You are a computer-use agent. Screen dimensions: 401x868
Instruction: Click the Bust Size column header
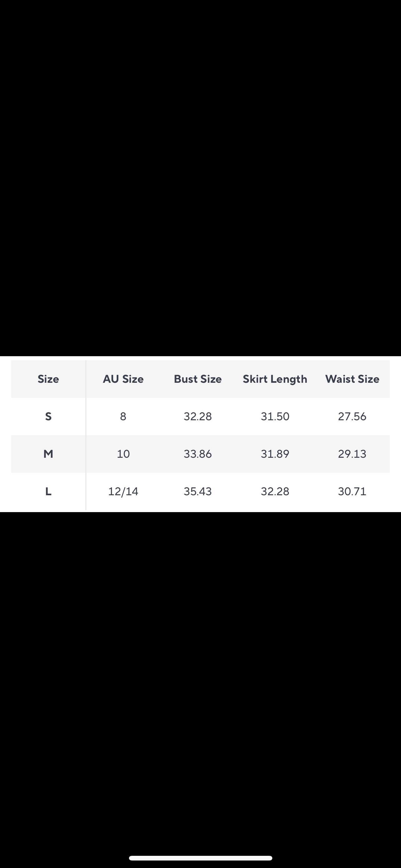198,379
